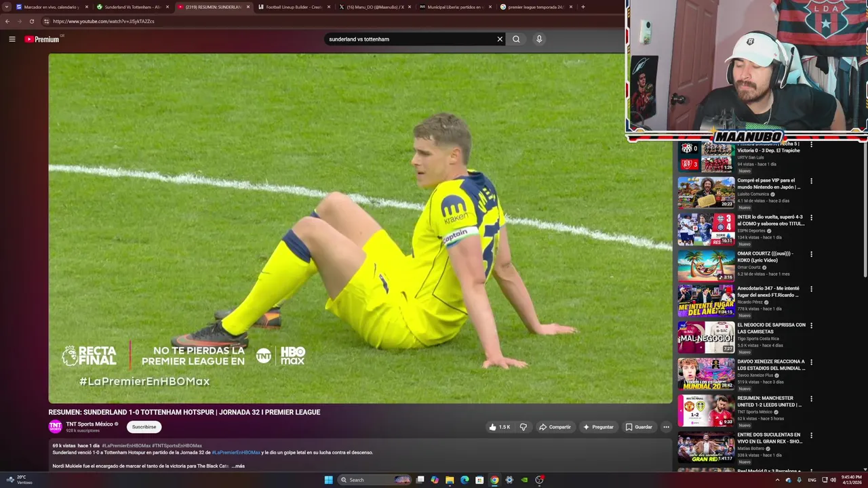Open 'Luisito Comunica' channel name in suggestions

click(x=753, y=194)
